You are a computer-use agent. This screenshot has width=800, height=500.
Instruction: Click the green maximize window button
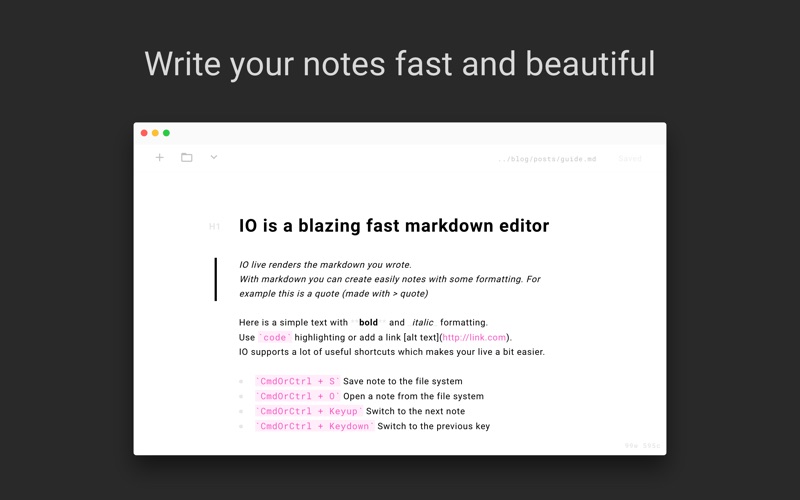pyautogui.click(x=166, y=133)
